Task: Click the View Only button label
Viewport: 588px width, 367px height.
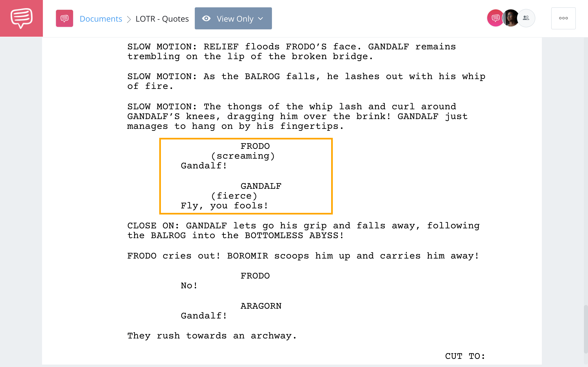Action: click(x=235, y=18)
